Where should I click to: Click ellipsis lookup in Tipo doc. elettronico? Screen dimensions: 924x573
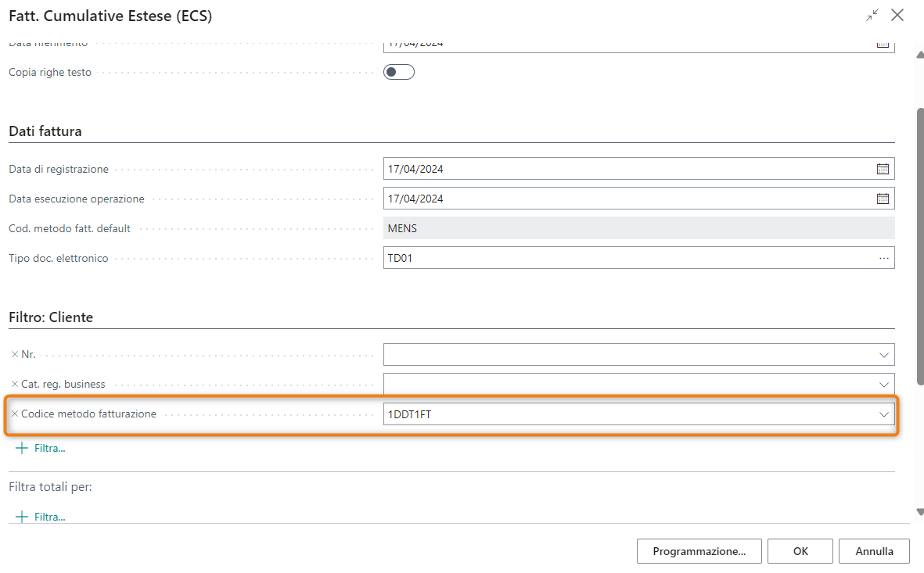pos(883,258)
